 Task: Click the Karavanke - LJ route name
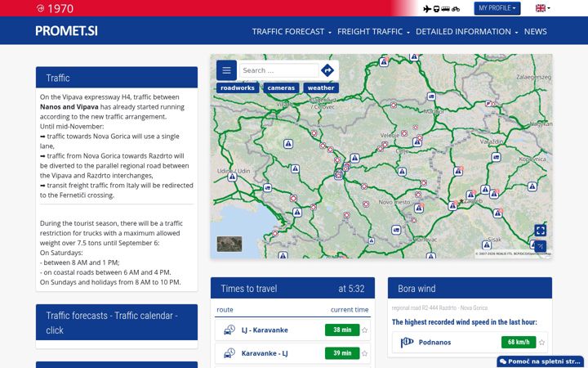pos(265,353)
